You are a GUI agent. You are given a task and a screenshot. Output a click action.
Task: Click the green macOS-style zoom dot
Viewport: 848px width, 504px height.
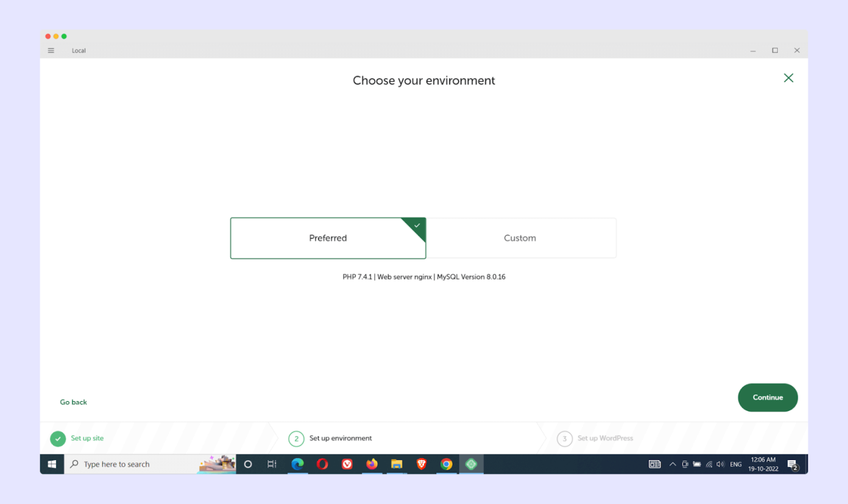click(x=64, y=36)
